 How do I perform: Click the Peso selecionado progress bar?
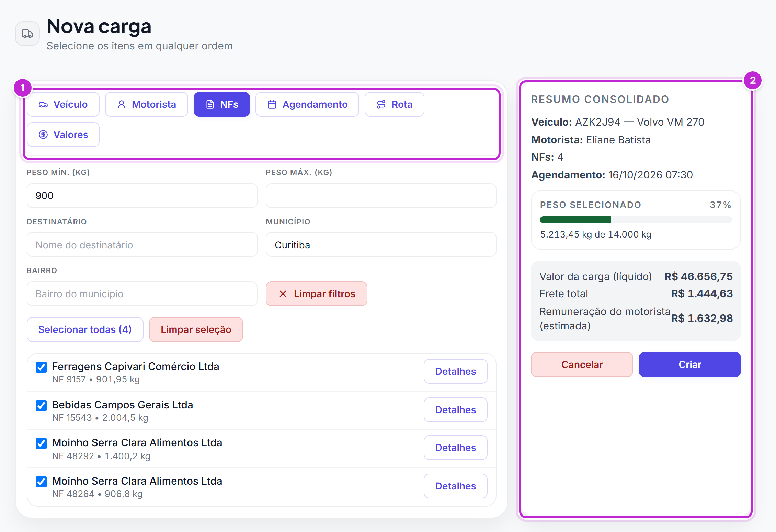click(636, 220)
